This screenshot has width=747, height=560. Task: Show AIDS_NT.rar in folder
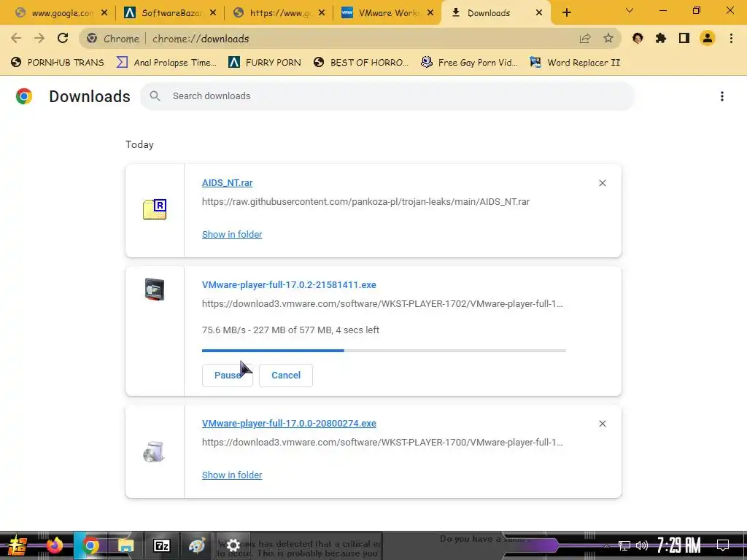[232, 234]
